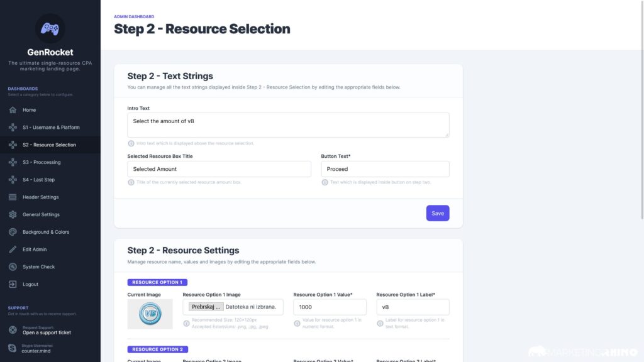
Task: Click the GenRocket gamepad logo icon
Action: pyautogui.click(x=50, y=28)
